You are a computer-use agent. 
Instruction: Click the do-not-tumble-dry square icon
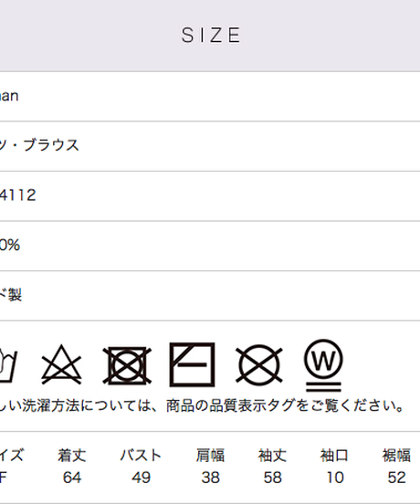click(127, 365)
